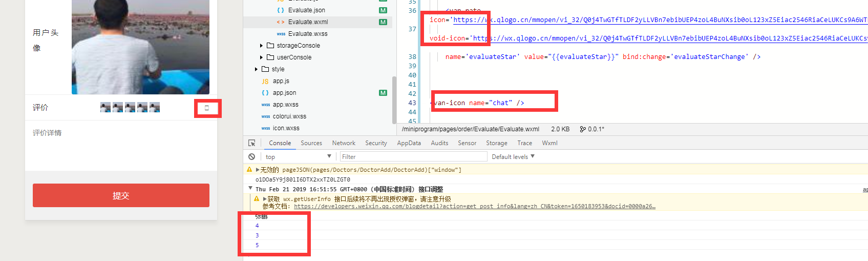Switch to the Console tab
This screenshot has width=868, height=261.
point(280,143)
